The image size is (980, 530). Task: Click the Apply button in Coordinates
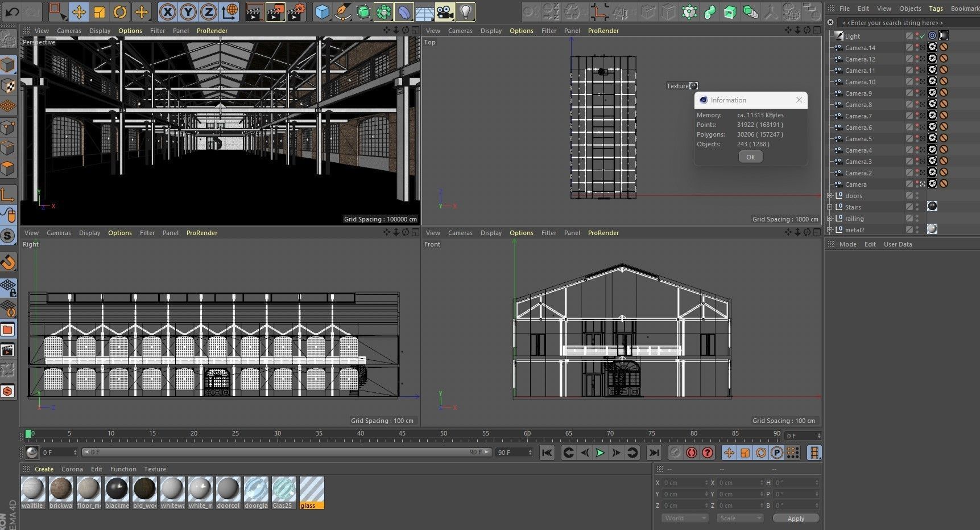[796, 519]
